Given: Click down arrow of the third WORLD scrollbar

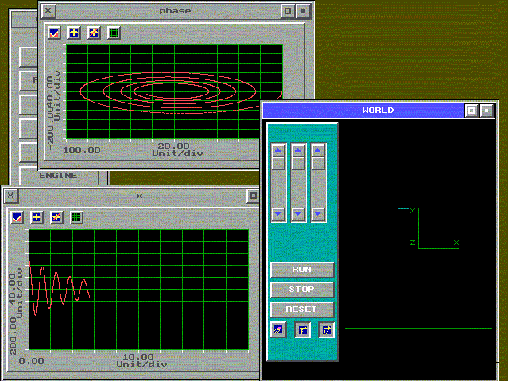Looking at the screenshot, I should click(x=318, y=213).
